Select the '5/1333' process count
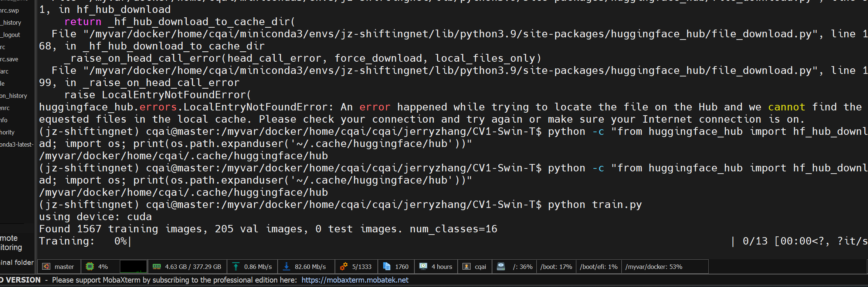Image resolution: width=868 pixels, height=287 pixels. coord(362,267)
